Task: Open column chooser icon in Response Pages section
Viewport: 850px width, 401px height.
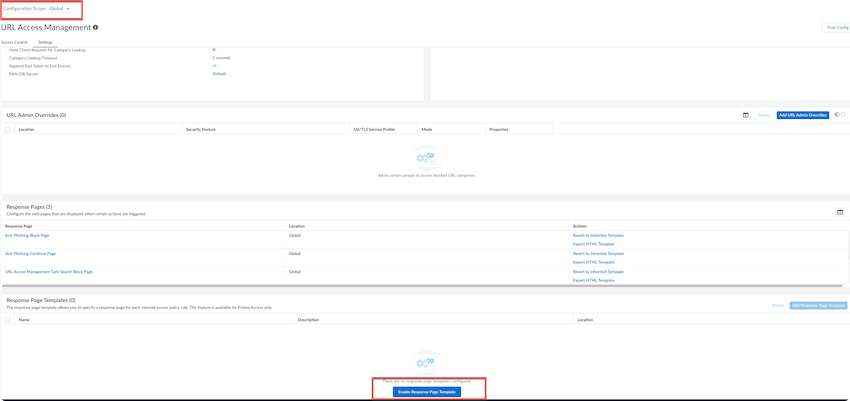Action: (x=840, y=212)
